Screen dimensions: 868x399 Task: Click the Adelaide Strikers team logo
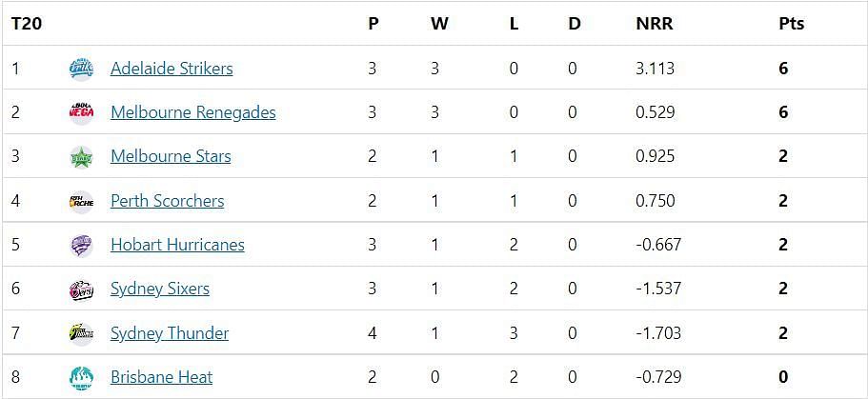[x=81, y=69]
